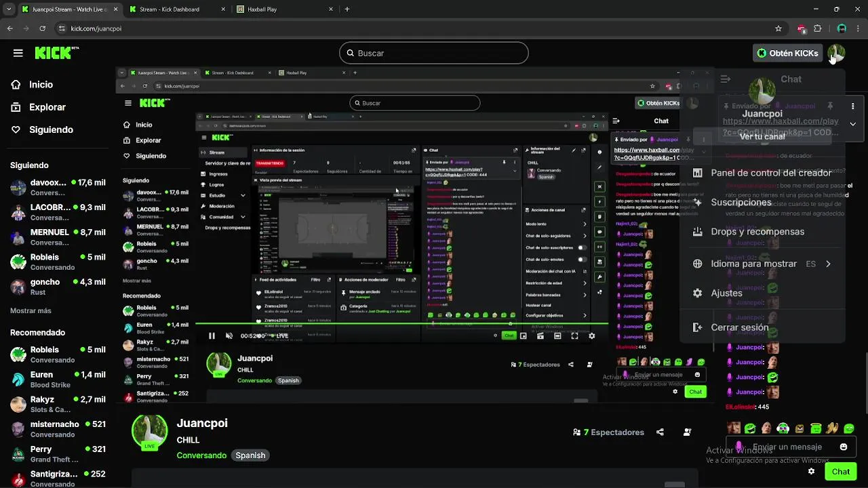The image size is (868, 488).
Task: Open the profile avatar next to Obtén KICKs
Action: (x=836, y=53)
